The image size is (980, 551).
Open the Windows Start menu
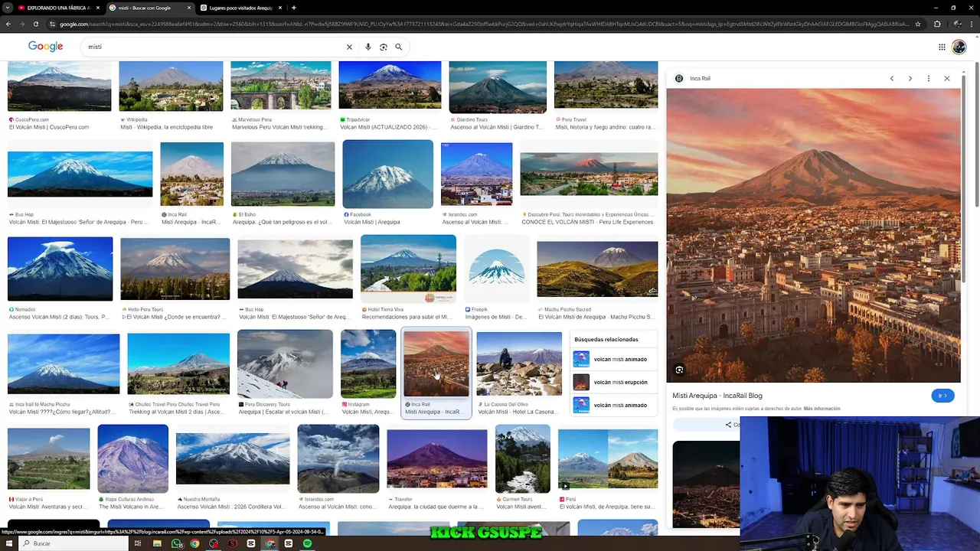8,543
